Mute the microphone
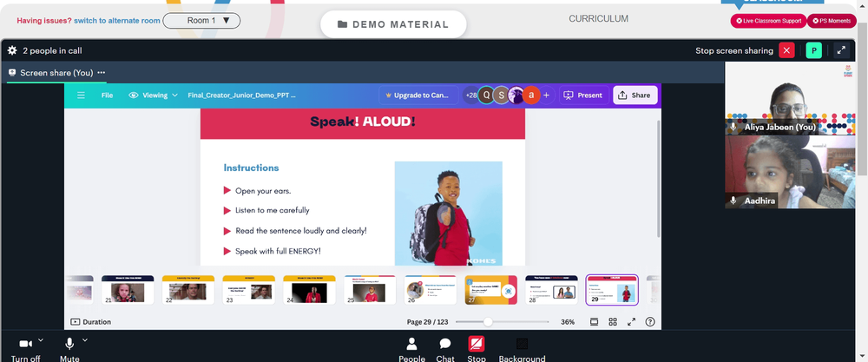Screen dimensions: 868x362 (69, 350)
